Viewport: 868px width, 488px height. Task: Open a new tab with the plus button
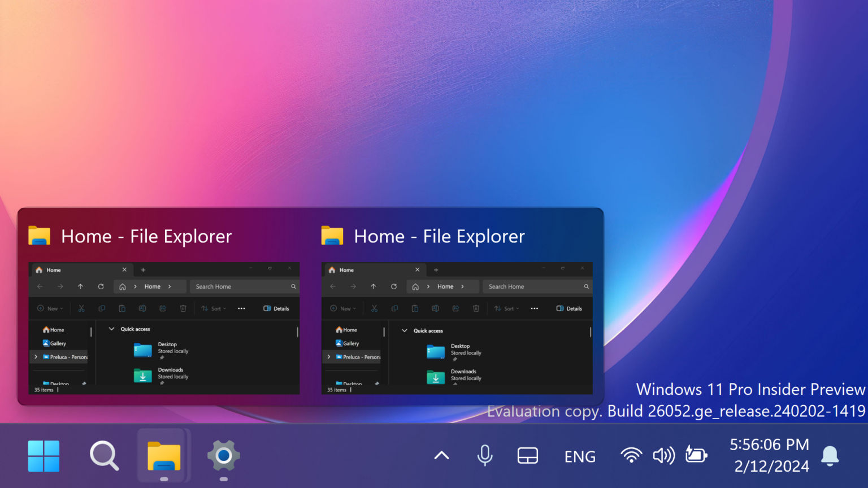coord(142,270)
